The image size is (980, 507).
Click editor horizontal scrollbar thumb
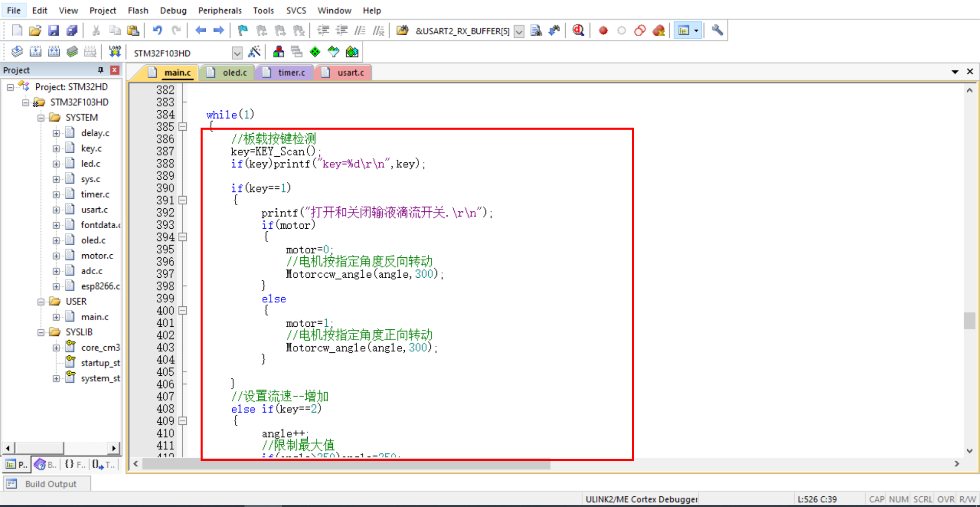(347, 464)
